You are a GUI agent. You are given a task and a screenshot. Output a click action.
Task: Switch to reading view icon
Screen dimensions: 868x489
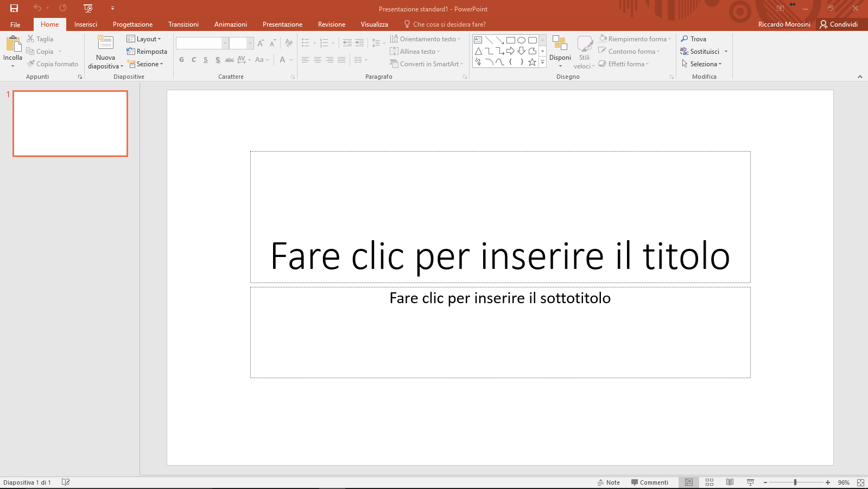coord(730,482)
